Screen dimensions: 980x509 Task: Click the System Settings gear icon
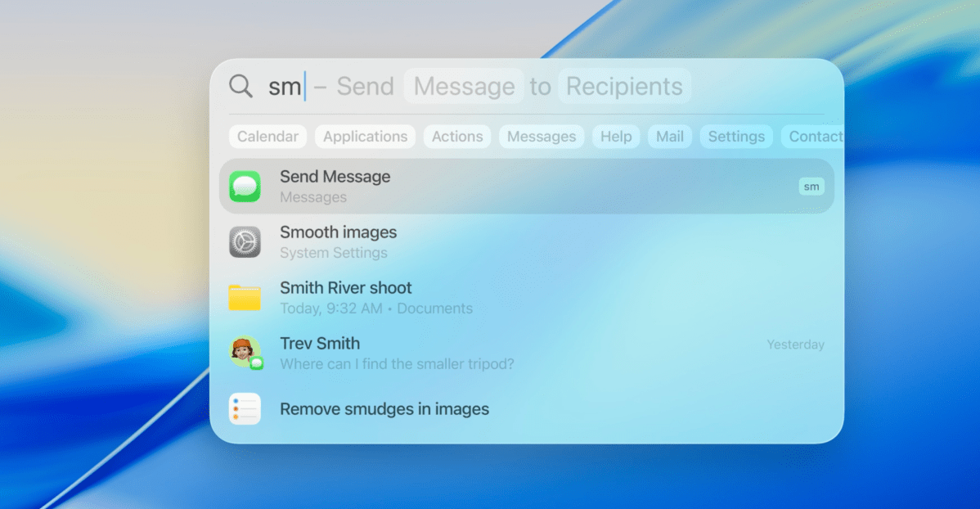coord(245,242)
